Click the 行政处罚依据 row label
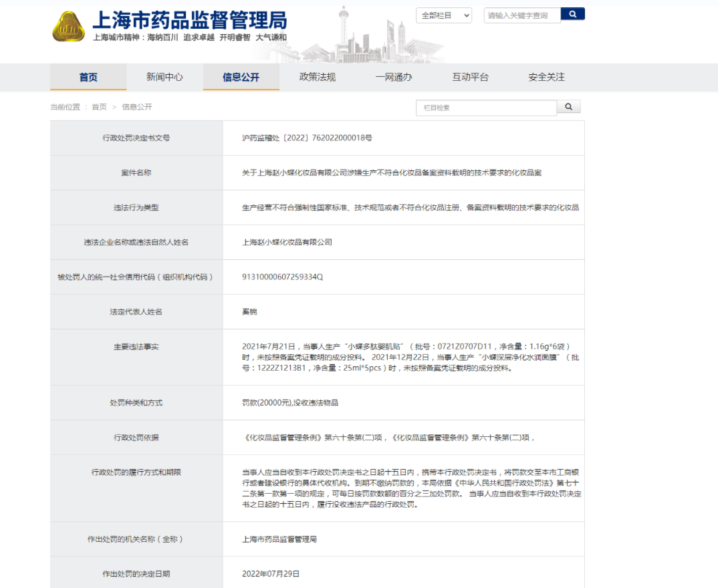Image resolution: width=718 pixels, height=588 pixels. coord(136,438)
